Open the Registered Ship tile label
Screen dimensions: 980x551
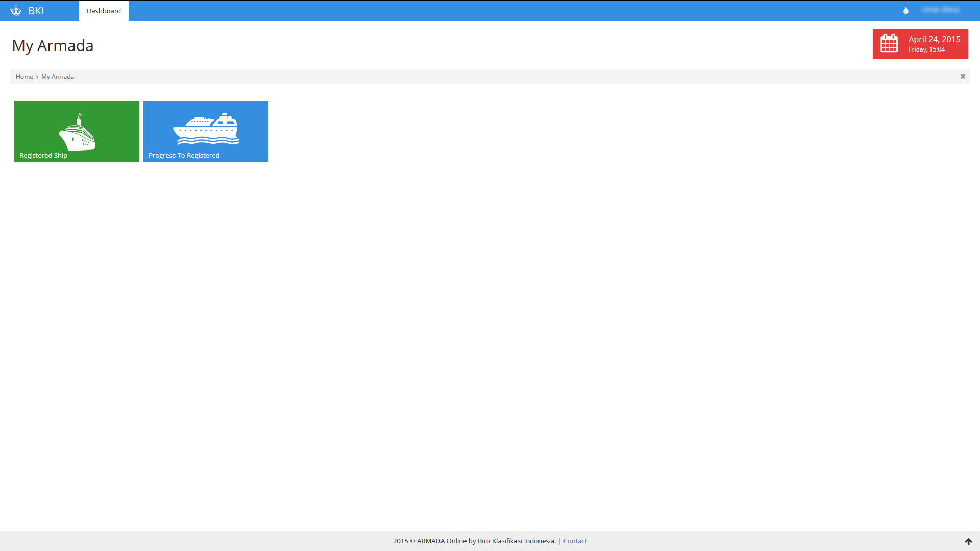[x=43, y=156]
